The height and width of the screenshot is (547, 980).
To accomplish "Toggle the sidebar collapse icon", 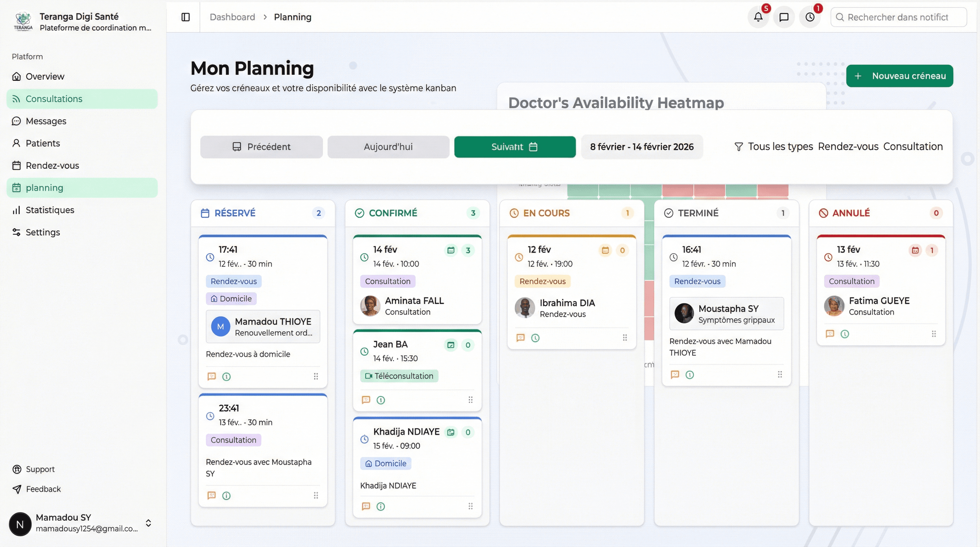I will tap(186, 17).
